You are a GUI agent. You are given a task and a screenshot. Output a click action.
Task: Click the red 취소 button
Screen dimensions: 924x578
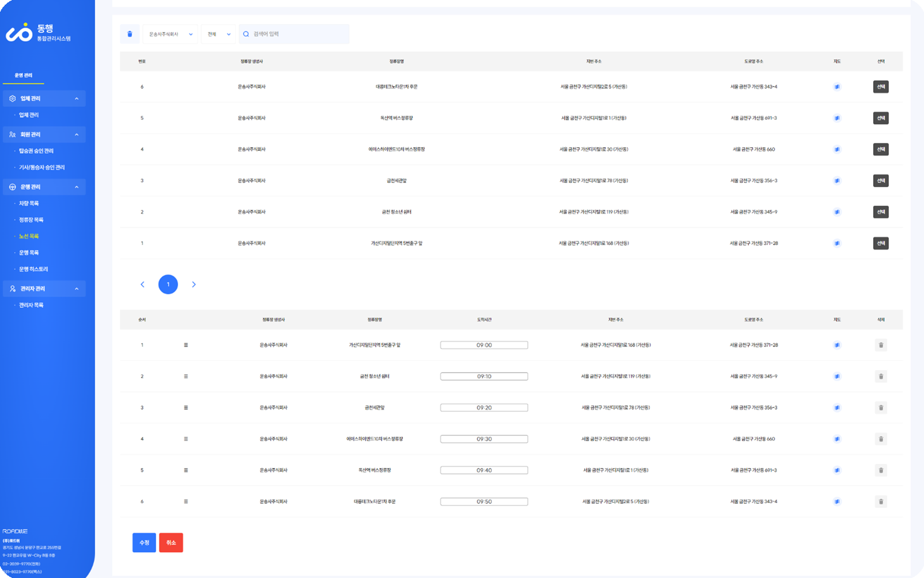171,542
